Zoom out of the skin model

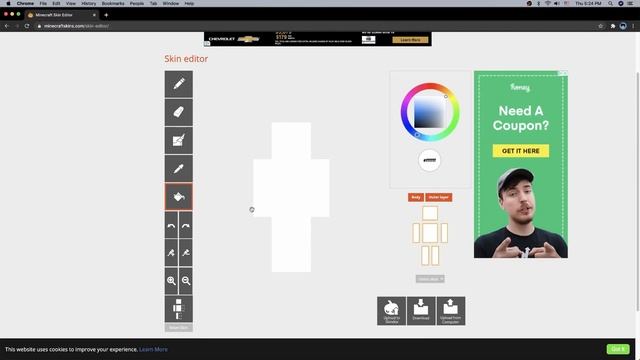pos(186,281)
